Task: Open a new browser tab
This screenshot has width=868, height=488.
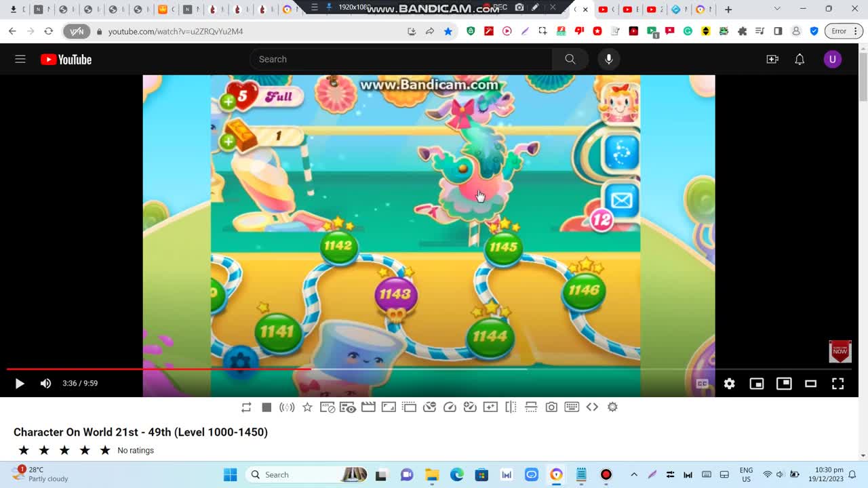Action: coord(728,9)
